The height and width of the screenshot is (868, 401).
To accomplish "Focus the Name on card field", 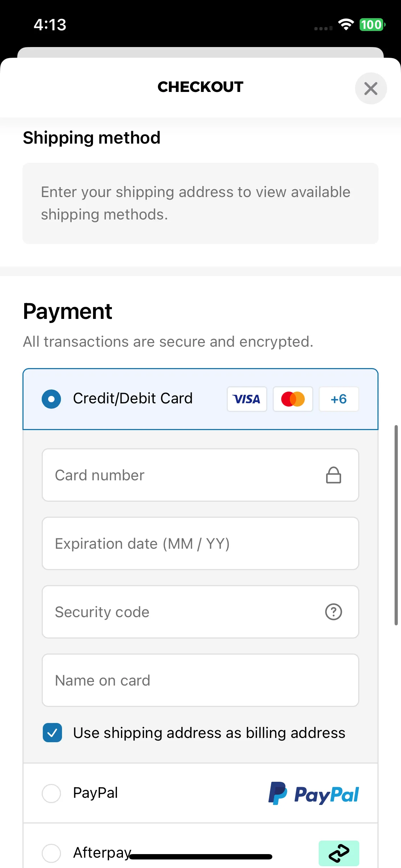I will coord(200,680).
